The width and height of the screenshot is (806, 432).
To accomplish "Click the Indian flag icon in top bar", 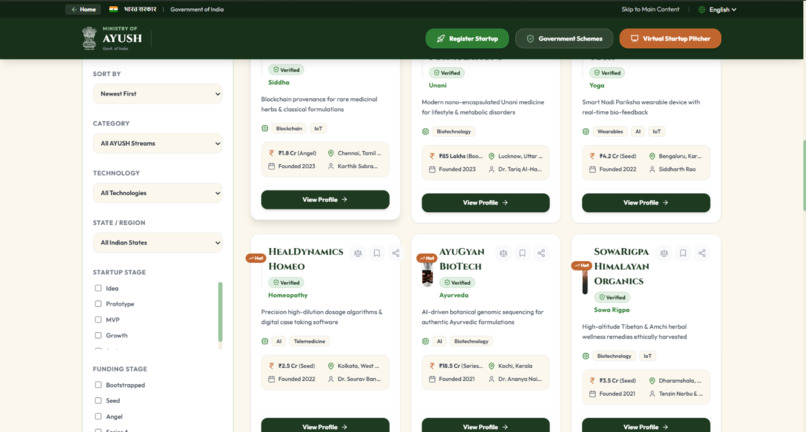I will pos(114,9).
